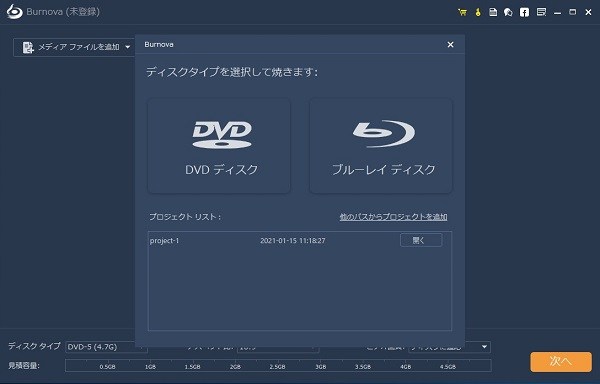Expand the メディア ファイルを追加 dropdown arrow
The width and height of the screenshot is (600, 384).
pos(128,47)
